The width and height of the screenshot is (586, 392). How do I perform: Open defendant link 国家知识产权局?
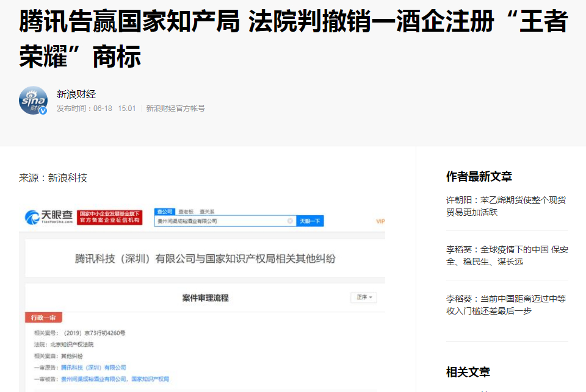150,379
